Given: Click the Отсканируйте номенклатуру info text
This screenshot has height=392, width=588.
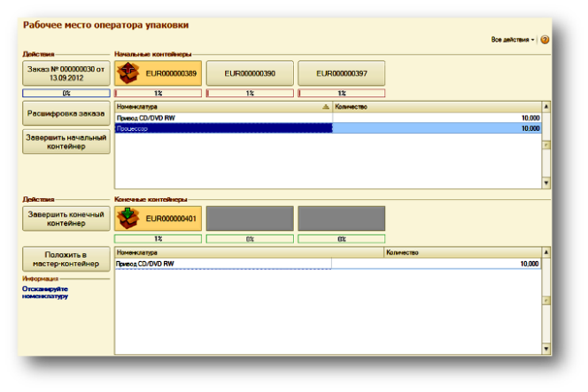Looking at the screenshot, I should pyautogui.click(x=45, y=292).
